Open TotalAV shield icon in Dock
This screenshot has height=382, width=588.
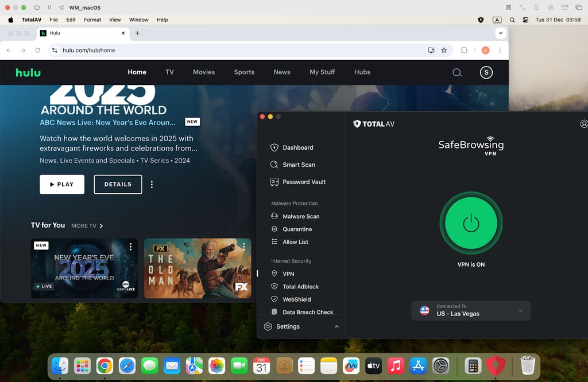[496, 365]
